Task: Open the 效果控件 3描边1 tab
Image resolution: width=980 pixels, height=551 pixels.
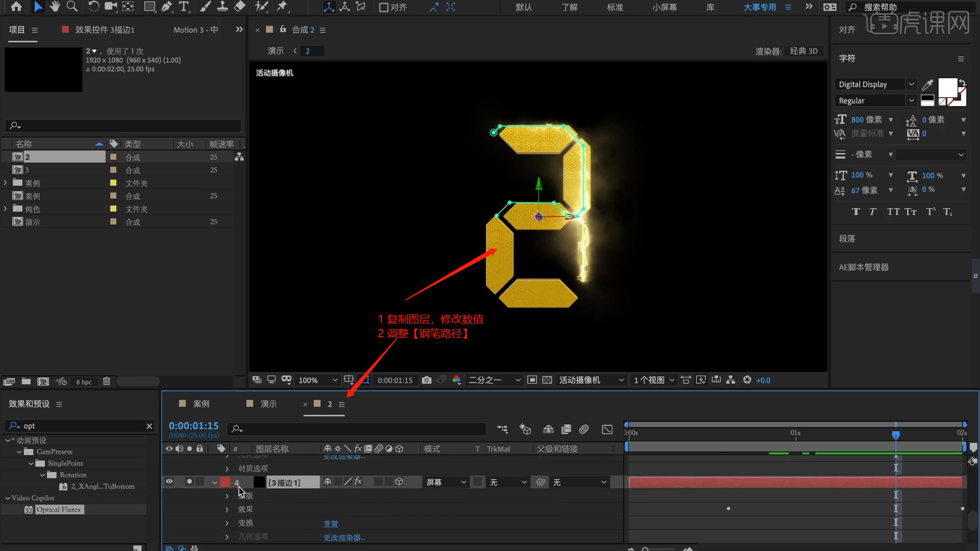Action: pos(105,30)
